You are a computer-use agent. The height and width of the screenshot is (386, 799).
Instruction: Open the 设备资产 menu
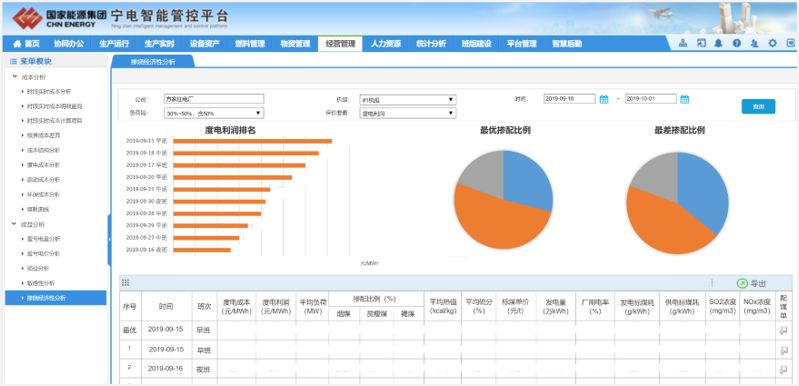pos(205,44)
